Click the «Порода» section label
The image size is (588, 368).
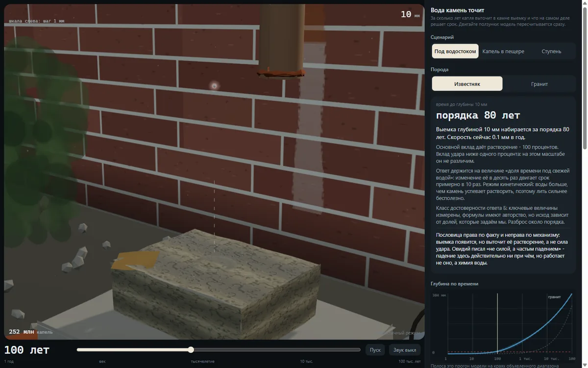[440, 69]
